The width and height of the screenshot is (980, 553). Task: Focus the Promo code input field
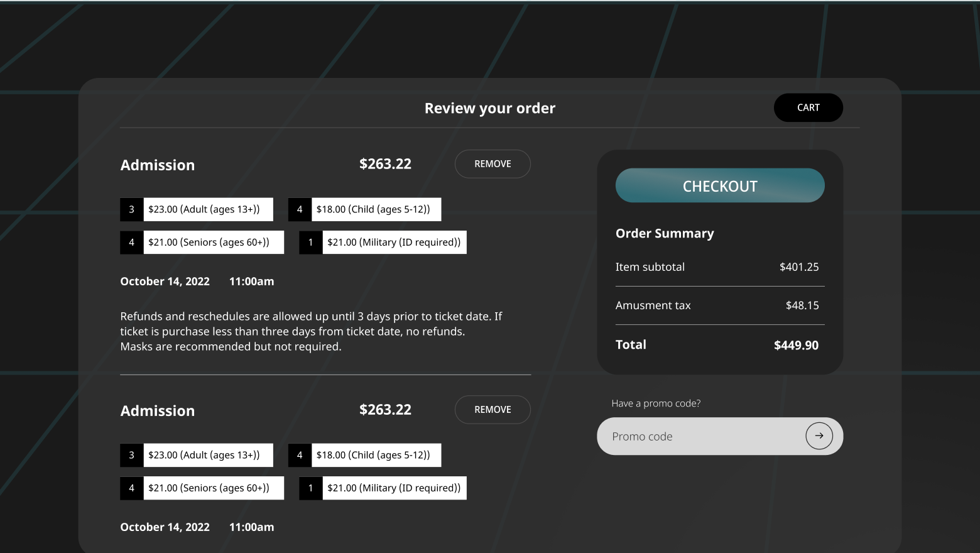[x=697, y=436]
